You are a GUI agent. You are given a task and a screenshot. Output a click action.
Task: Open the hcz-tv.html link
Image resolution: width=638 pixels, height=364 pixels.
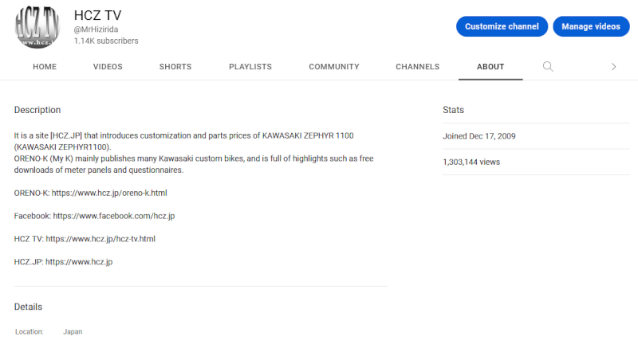click(x=100, y=239)
